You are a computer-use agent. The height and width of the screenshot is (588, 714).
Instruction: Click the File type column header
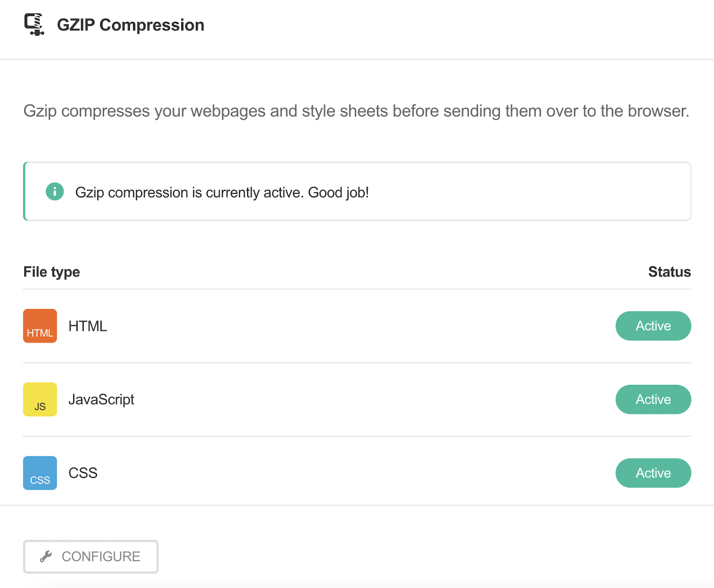[51, 271]
